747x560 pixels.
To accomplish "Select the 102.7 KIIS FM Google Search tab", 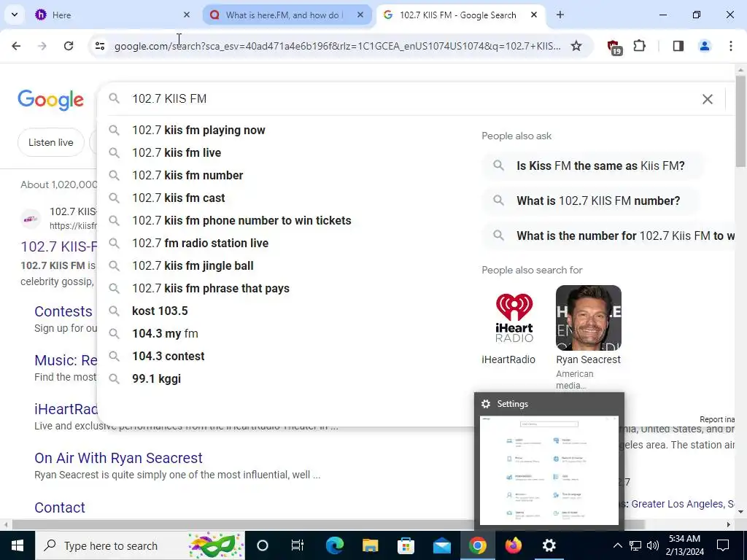I will pos(461,15).
